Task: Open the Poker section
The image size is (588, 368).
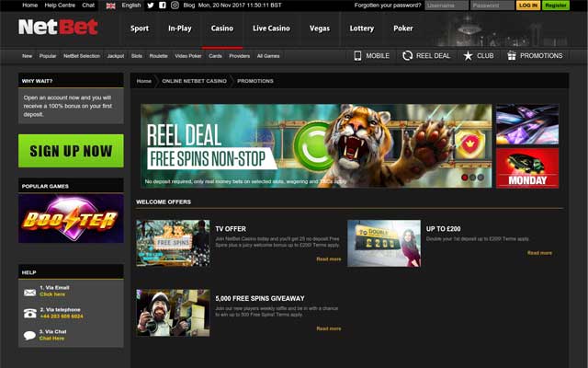Action: [x=403, y=29]
